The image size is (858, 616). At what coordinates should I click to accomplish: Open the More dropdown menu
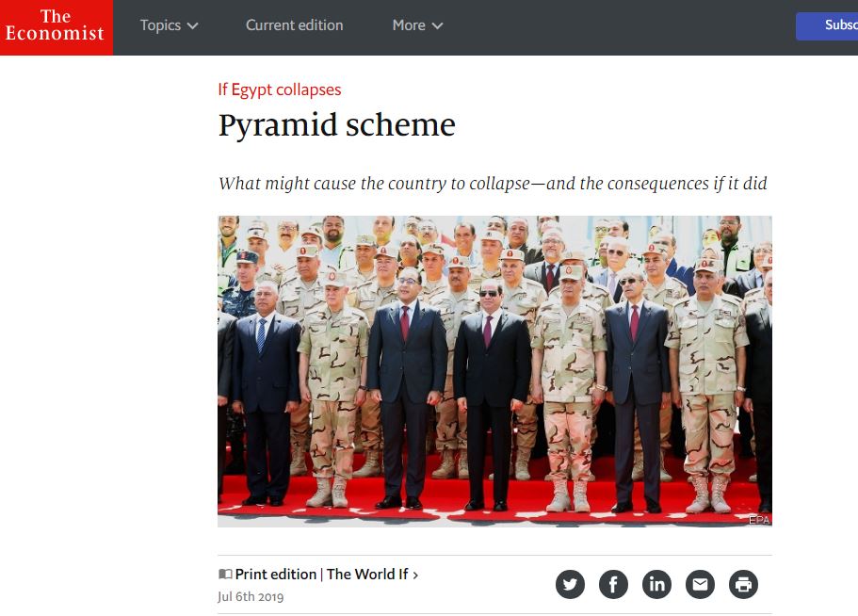(x=417, y=25)
